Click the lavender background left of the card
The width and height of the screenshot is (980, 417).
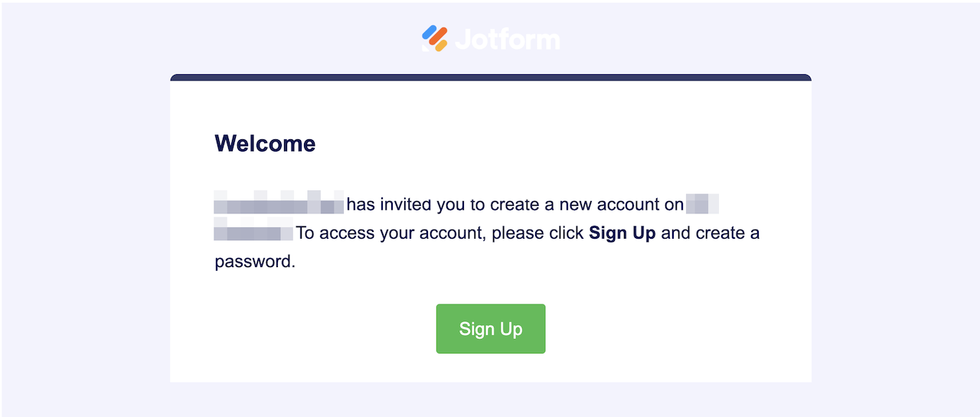coord(84,230)
